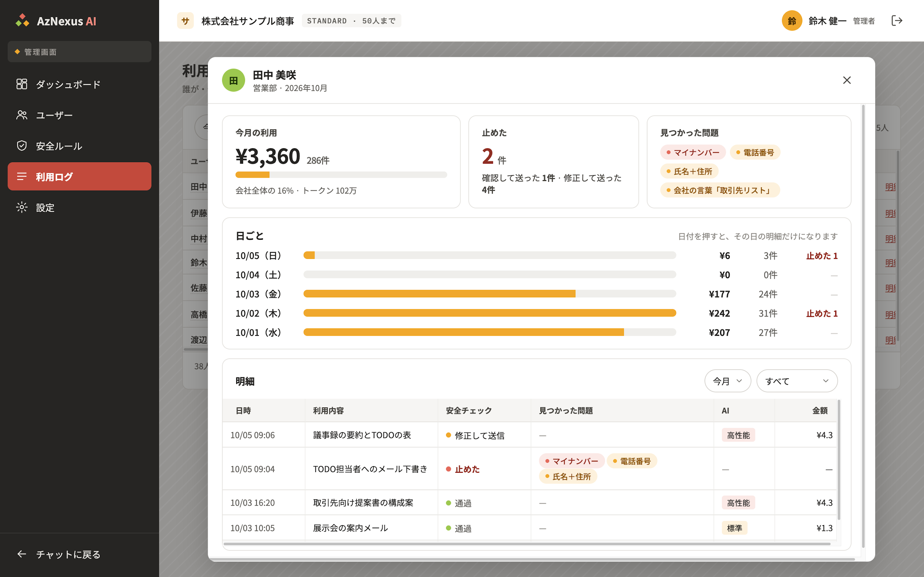The height and width of the screenshot is (577, 924).
Task: Click the users icon in sidebar
Action: click(22, 115)
